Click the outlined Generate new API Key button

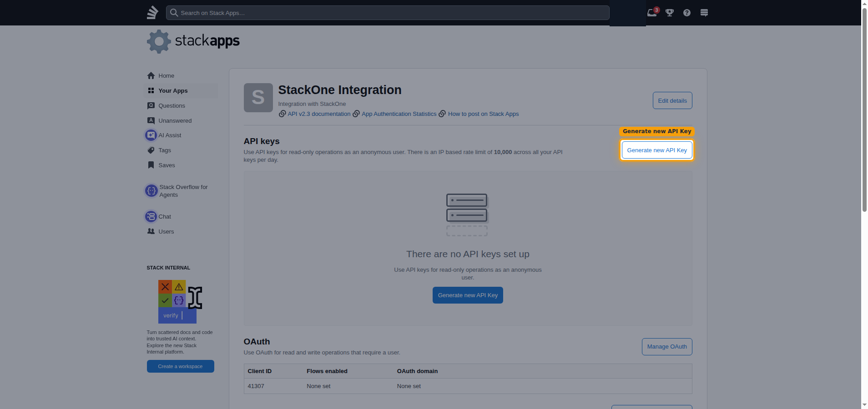[x=657, y=150]
